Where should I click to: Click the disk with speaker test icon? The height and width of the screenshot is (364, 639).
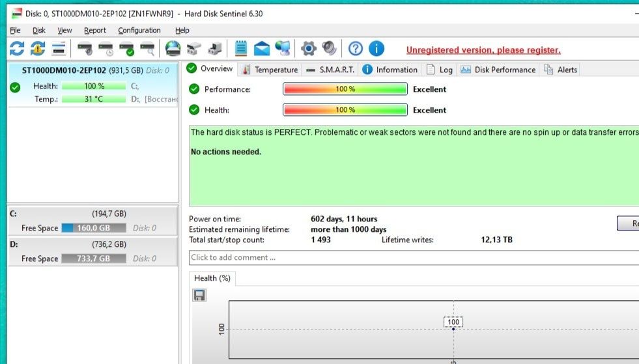(85, 49)
